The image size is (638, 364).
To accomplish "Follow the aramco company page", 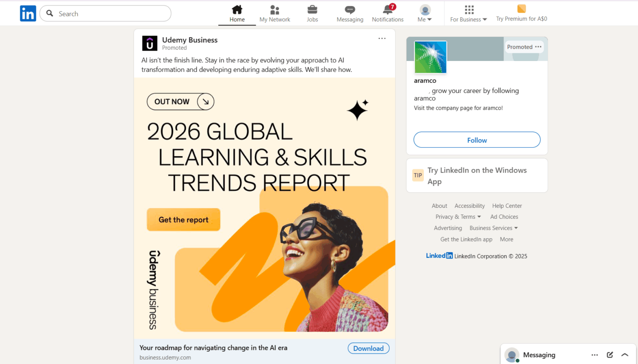I will [x=477, y=140].
